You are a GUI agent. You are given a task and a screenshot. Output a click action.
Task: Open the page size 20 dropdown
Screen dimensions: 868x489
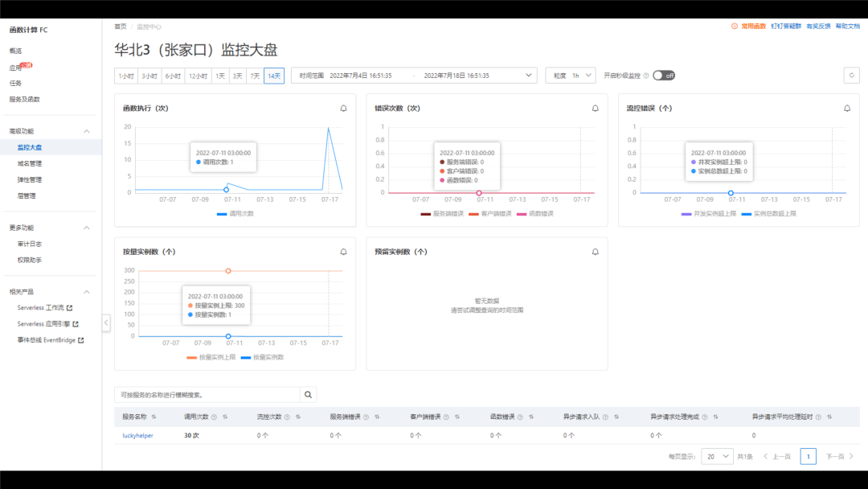(x=717, y=456)
